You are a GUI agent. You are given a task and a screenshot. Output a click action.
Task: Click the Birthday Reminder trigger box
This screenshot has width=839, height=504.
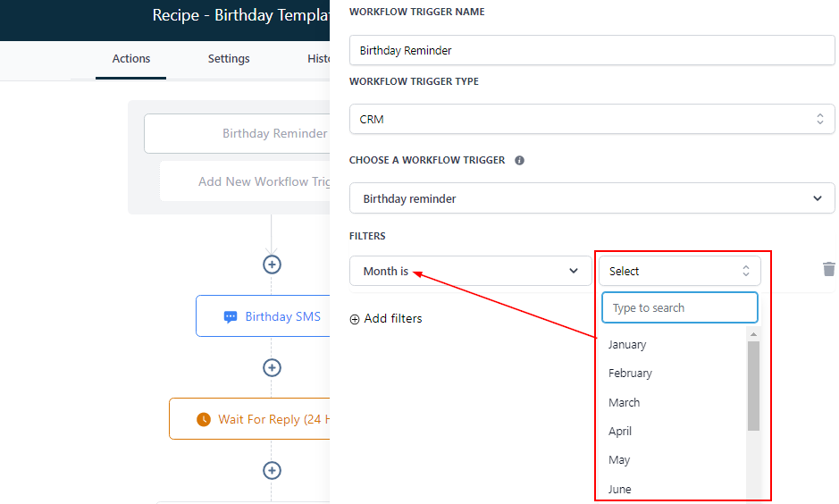237,134
